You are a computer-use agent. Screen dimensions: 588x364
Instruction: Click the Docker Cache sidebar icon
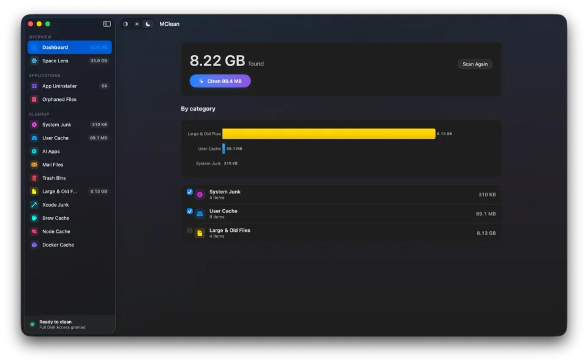coord(34,245)
